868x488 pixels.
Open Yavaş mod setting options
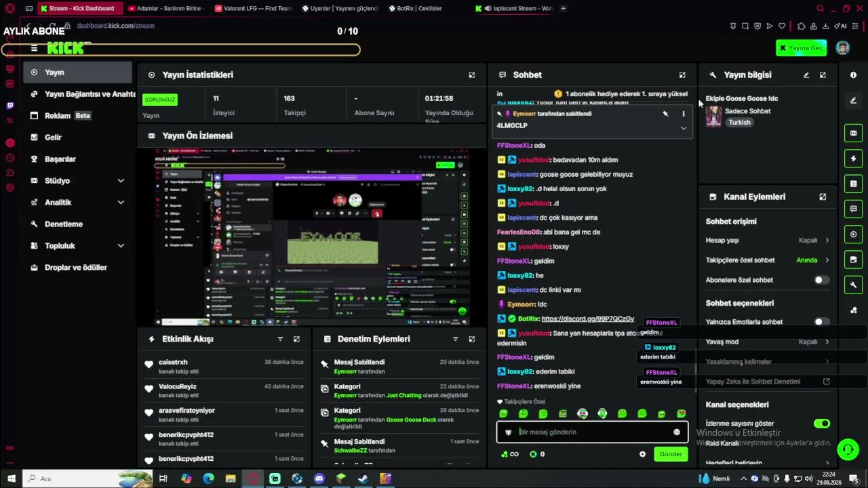[x=767, y=342]
